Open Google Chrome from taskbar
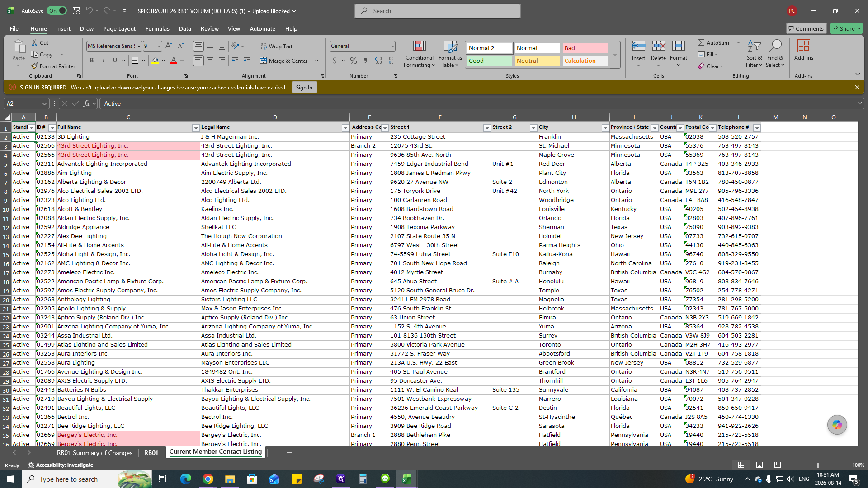Image resolution: width=868 pixels, height=488 pixels. [208, 479]
